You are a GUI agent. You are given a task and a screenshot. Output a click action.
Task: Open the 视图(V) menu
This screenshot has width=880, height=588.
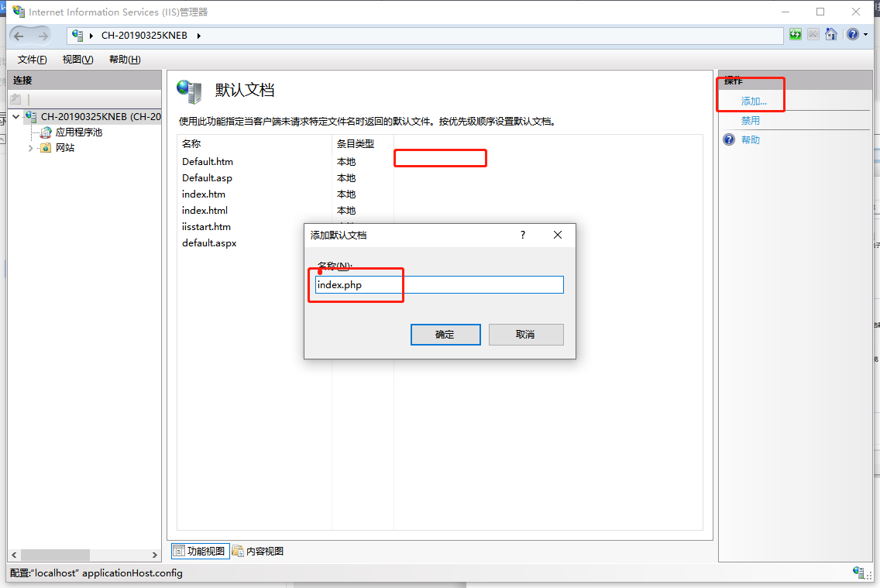(77, 59)
